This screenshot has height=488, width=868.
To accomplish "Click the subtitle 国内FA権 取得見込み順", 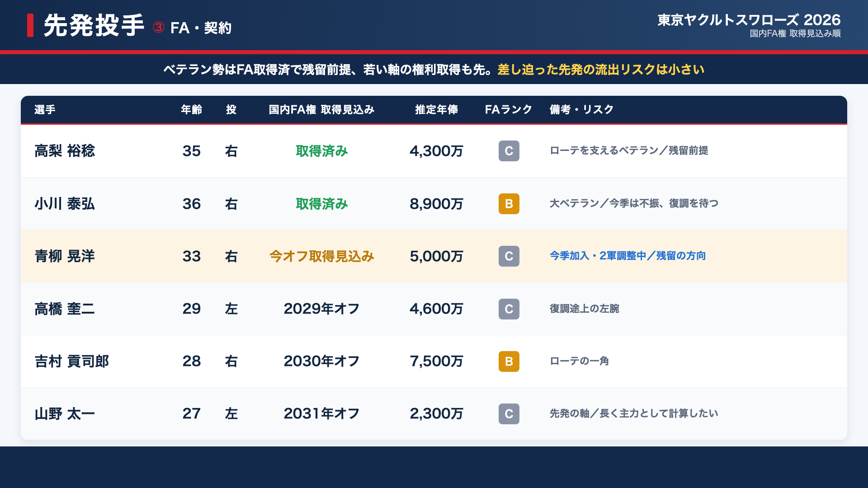I will tap(795, 34).
